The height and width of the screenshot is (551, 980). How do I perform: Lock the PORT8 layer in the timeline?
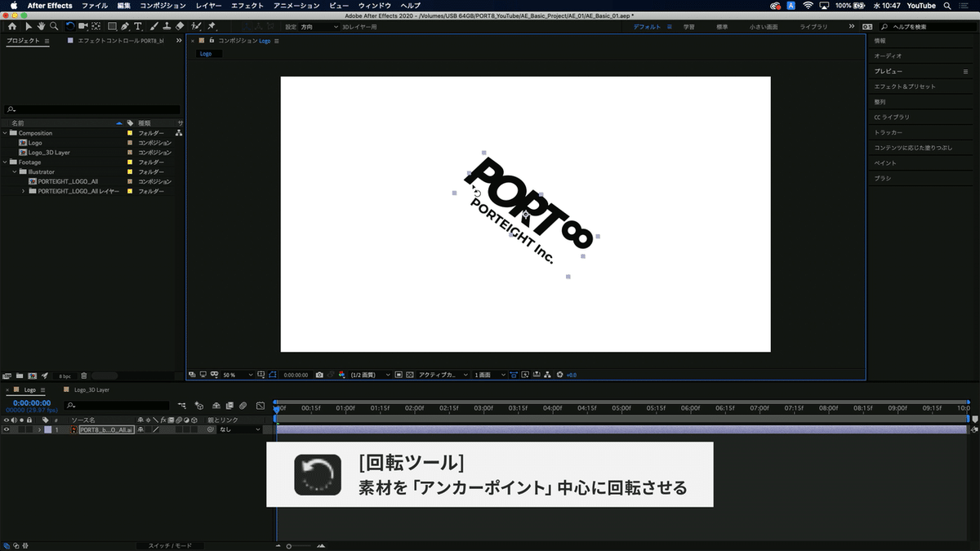click(x=29, y=429)
